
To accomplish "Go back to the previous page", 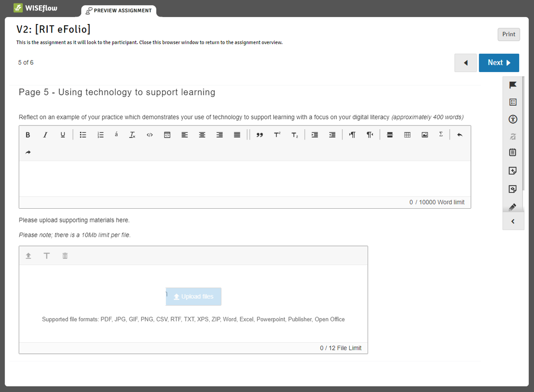I will coord(465,63).
